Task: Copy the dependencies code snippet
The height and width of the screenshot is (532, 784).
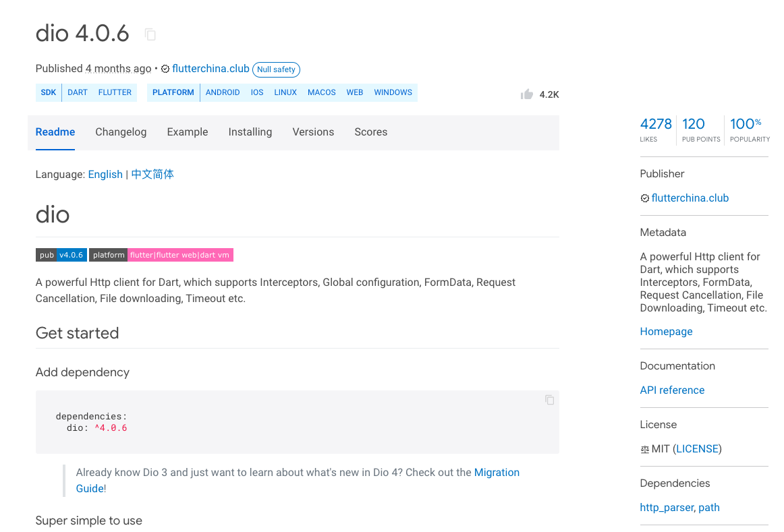Action: pos(549,400)
